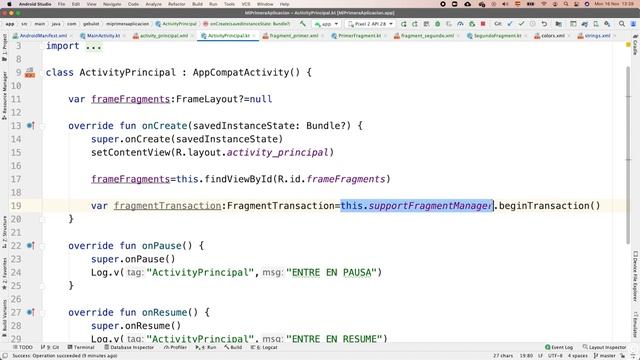Viewport: 640px width, 360px height.
Task: Open the LF line separator selector
Action: pos(540,356)
